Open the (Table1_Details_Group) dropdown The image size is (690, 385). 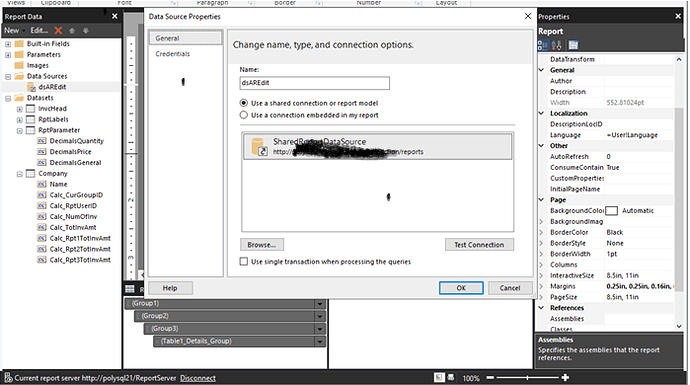320,341
